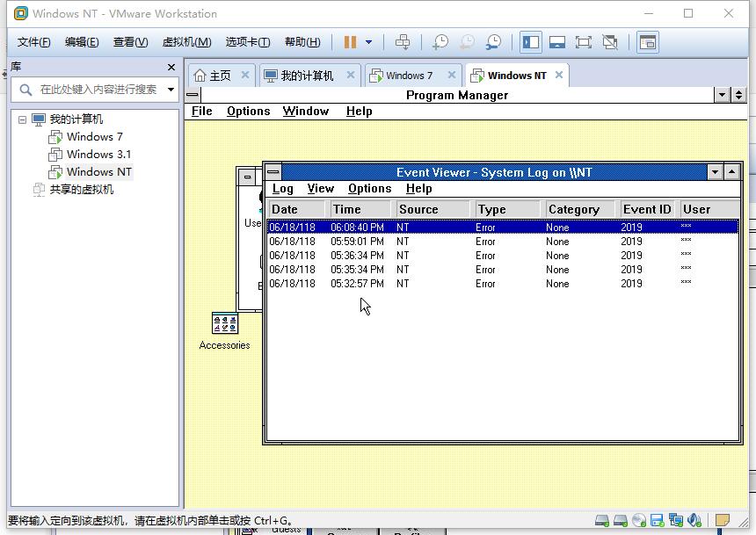Screen dimensions: 756x535
Task: Click the hard disk icon beside the CD icon
Action: [621, 521]
